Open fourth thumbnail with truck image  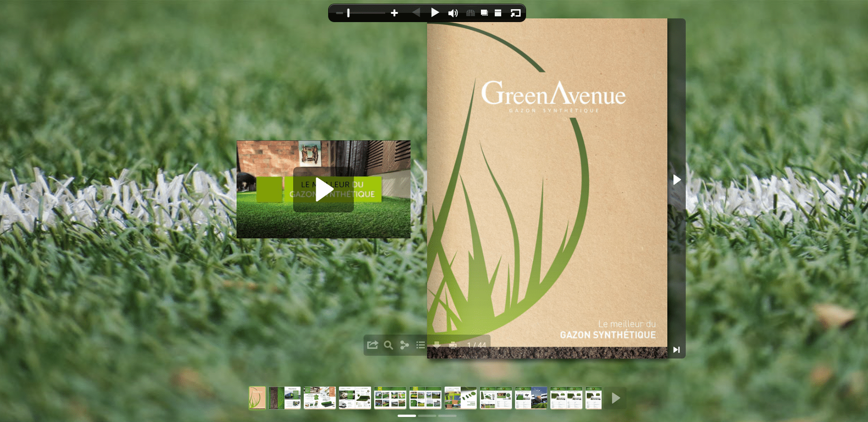pyautogui.click(x=355, y=398)
